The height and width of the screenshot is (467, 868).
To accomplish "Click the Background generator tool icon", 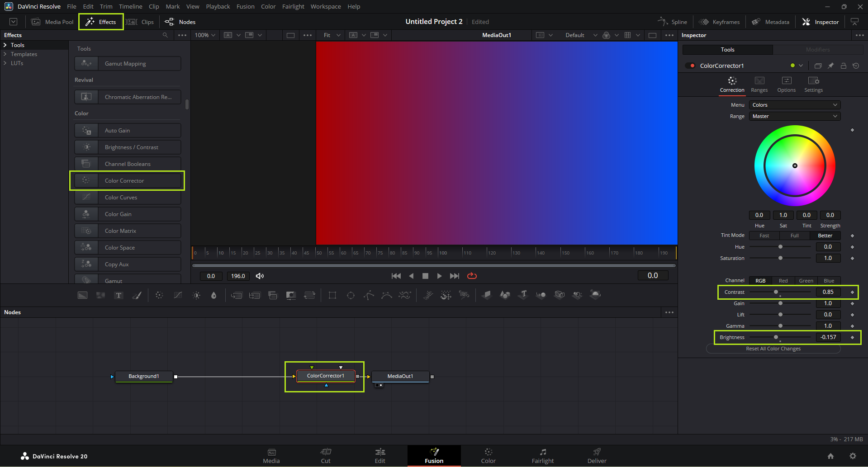I will [82, 295].
